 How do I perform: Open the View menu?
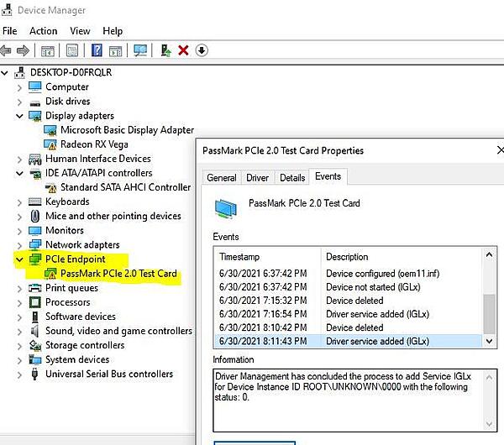(80, 31)
